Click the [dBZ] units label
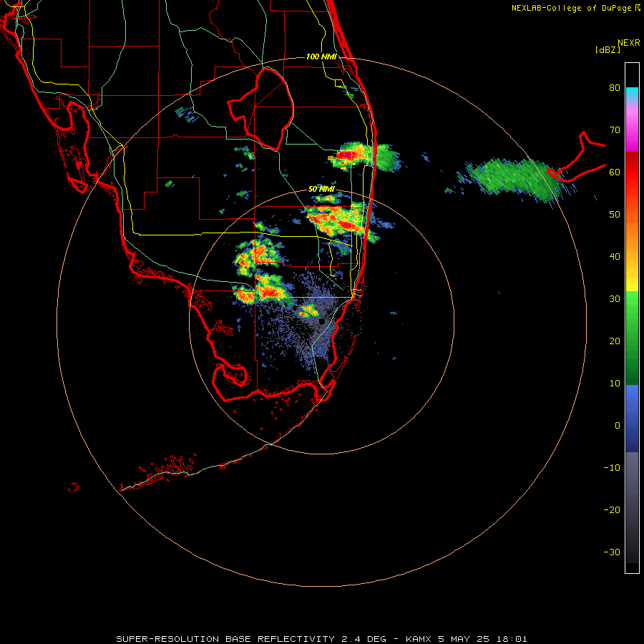The height and width of the screenshot is (644, 644). point(608,49)
